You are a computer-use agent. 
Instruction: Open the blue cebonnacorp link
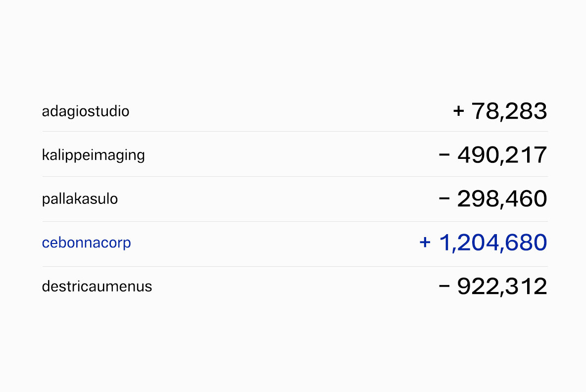pyautogui.click(x=87, y=243)
